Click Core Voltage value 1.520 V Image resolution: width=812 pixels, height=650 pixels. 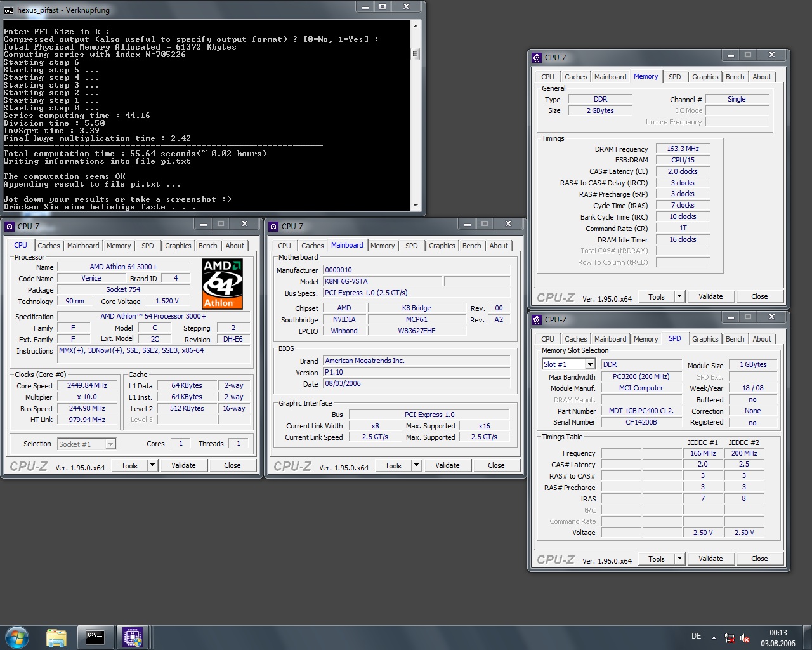(167, 301)
